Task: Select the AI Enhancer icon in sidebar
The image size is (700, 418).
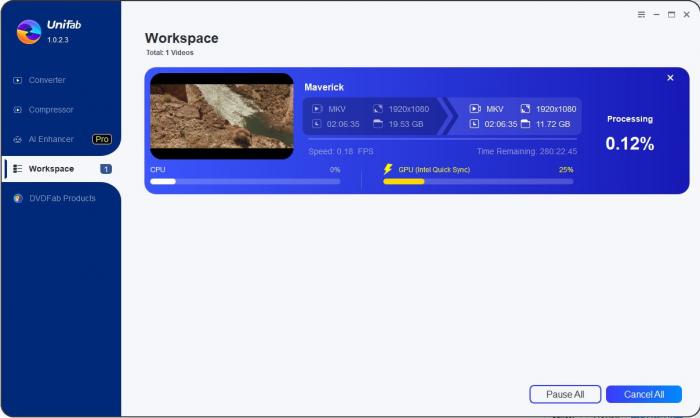Action: tap(18, 139)
